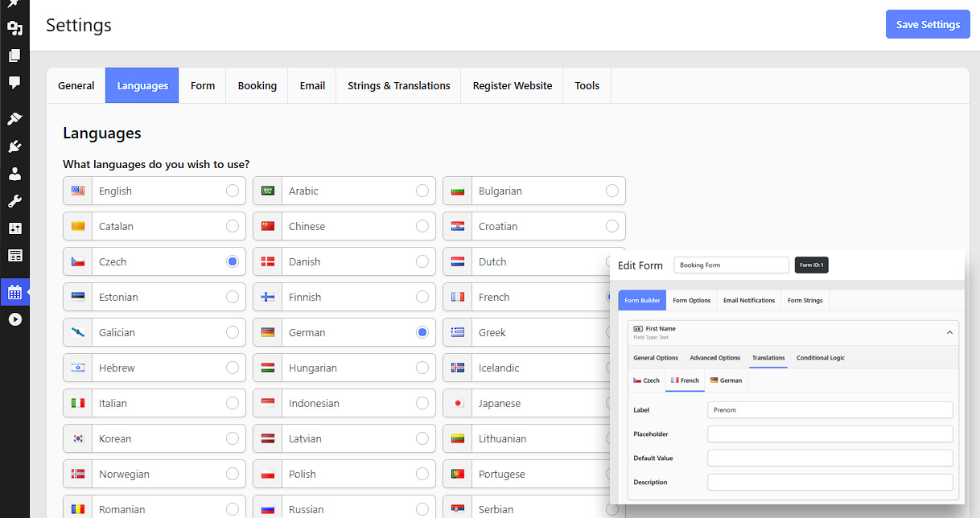Click the active calendar sidebar icon
This screenshot has width=980, height=518.
[14, 292]
